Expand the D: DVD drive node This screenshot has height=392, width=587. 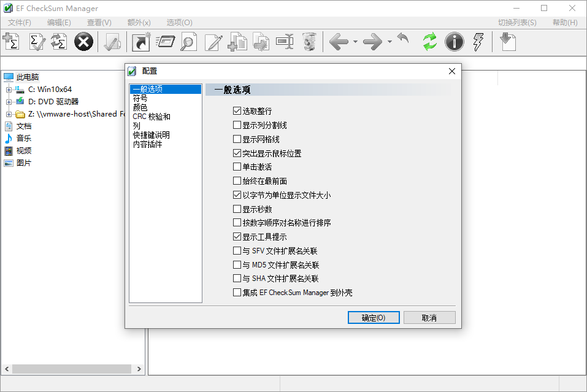click(x=9, y=102)
